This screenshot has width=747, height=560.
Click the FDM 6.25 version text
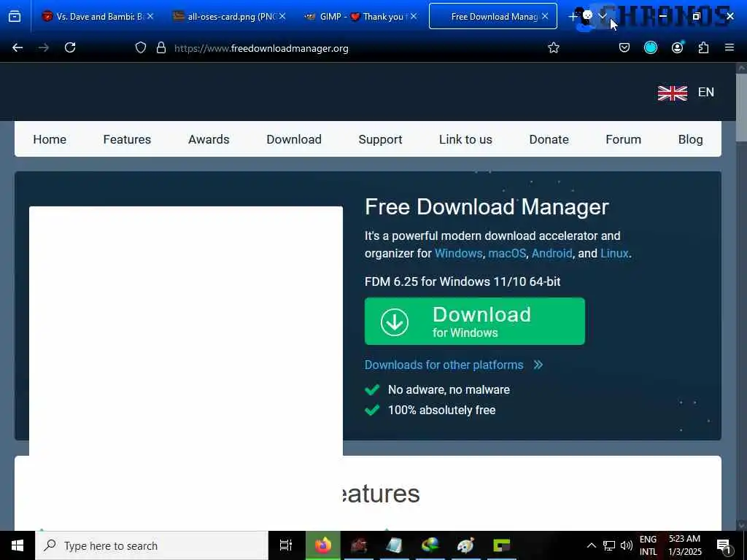462,281
